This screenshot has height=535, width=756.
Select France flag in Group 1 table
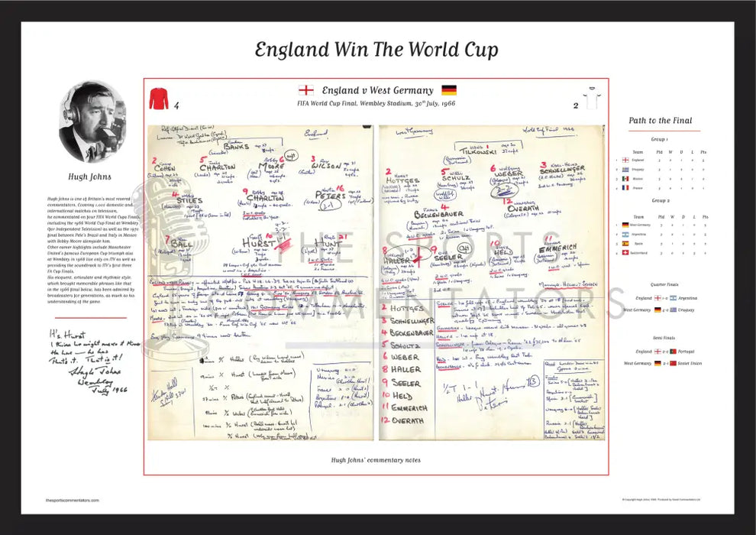tap(626, 188)
